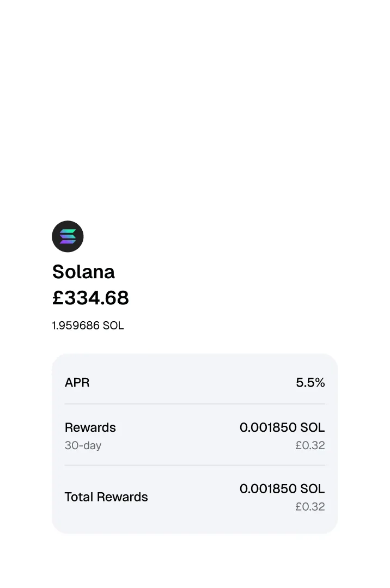Tap the £0.32 value under 30-day rewards

pyautogui.click(x=310, y=445)
